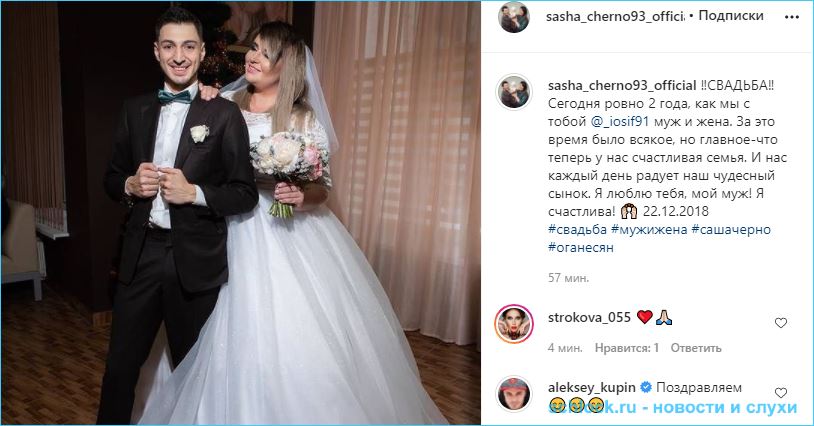This screenshot has width=814, height=426.
Task: View likes via Нравится: 1
Action: (627, 348)
